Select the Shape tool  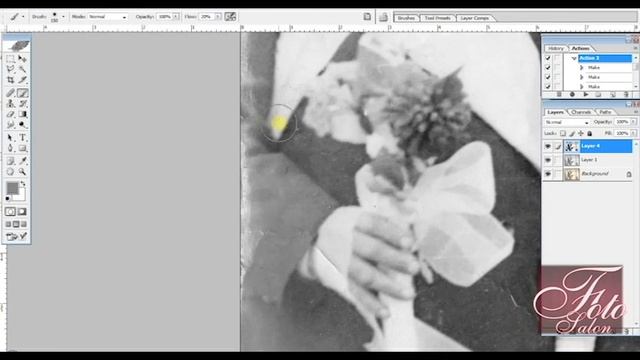pyautogui.click(x=22, y=149)
